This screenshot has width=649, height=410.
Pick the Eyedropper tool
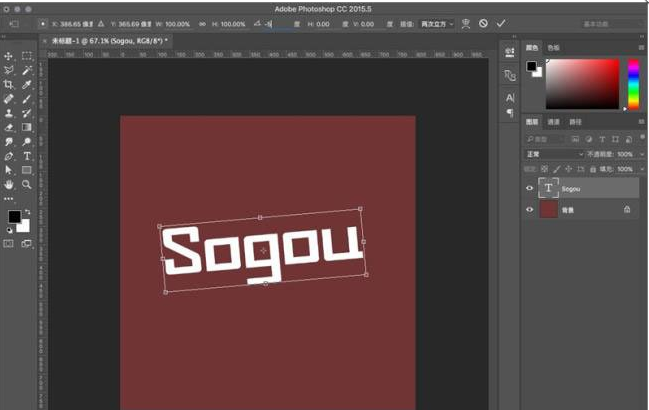27,85
